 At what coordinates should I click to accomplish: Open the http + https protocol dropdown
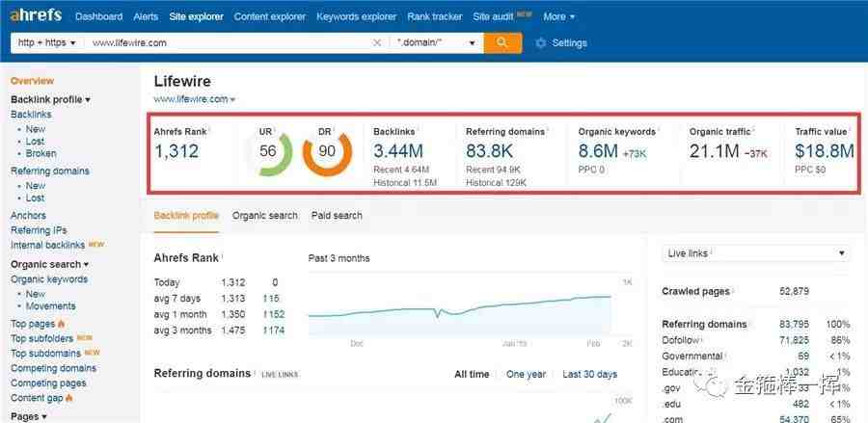pos(47,43)
